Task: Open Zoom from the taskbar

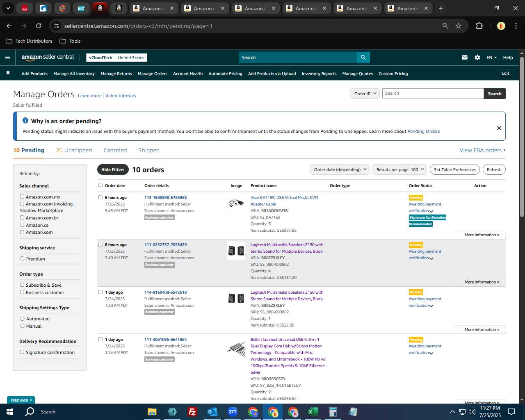Action: (233, 412)
